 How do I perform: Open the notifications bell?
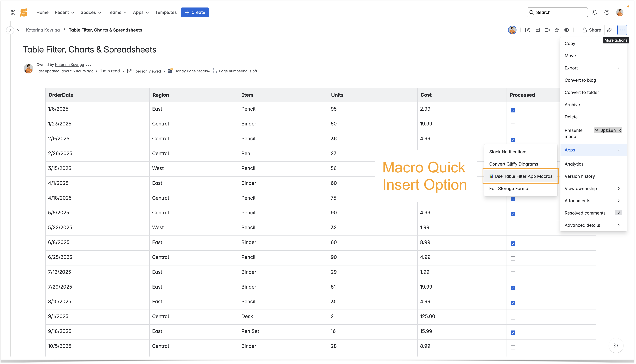click(595, 13)
